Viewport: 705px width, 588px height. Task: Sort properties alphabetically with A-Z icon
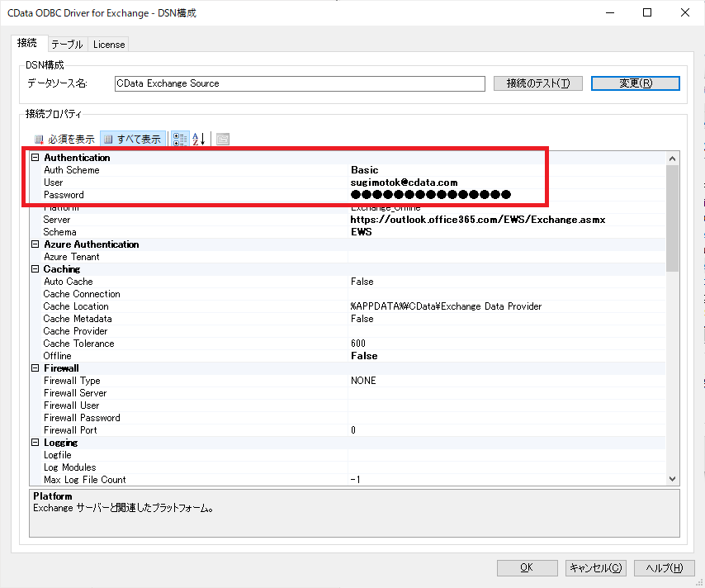pyautogui.click(x=199, y=139)
